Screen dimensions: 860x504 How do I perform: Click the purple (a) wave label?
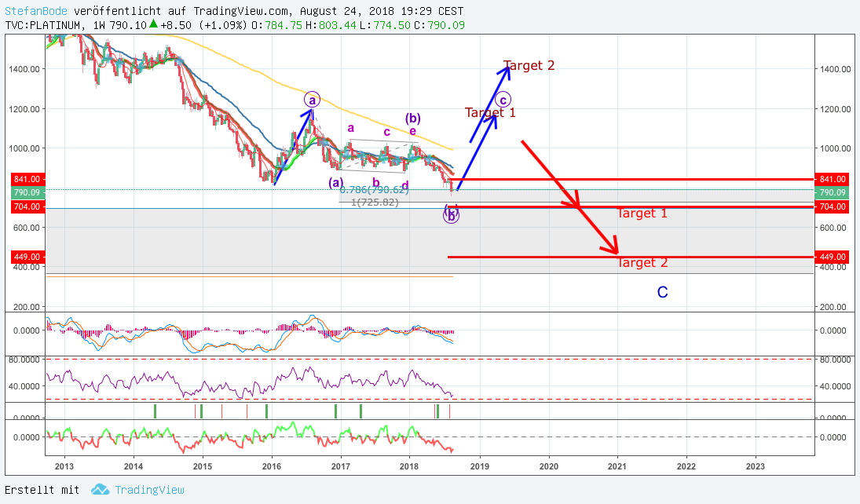pyautogui.click(x=336, y=183)
